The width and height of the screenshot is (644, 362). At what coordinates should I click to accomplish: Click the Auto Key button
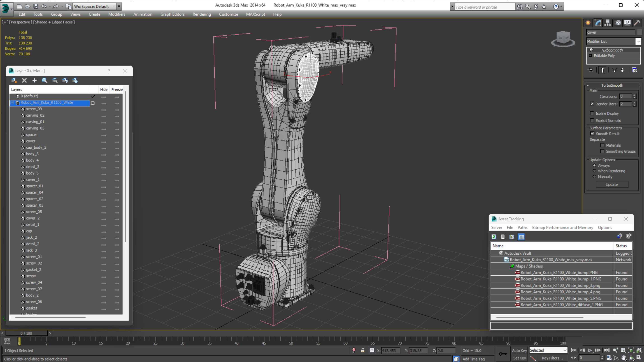[x=519, y=350]
